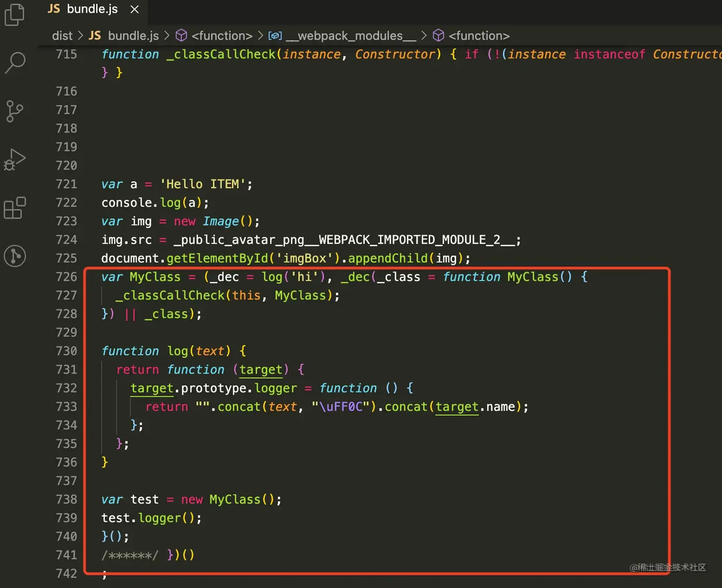Screen dimensions: 722x588
Task: Click _classCallCheck on line 715
Action: 221,54
